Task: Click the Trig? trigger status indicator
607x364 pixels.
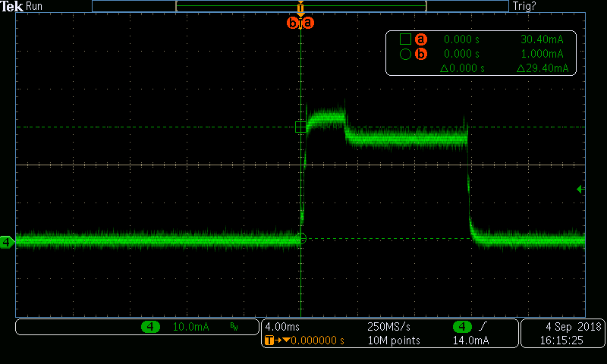Action: click(x=524, y=6)
